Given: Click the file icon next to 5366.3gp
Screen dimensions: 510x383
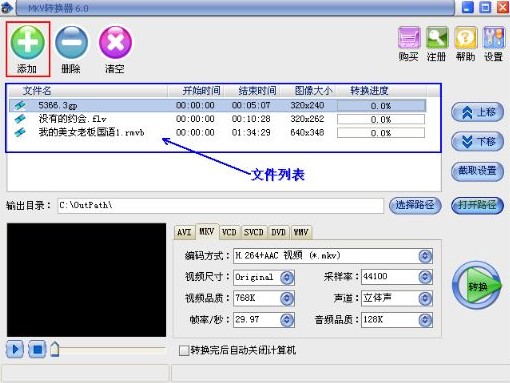Looking at the screenshot, I should tap(20, 105).
